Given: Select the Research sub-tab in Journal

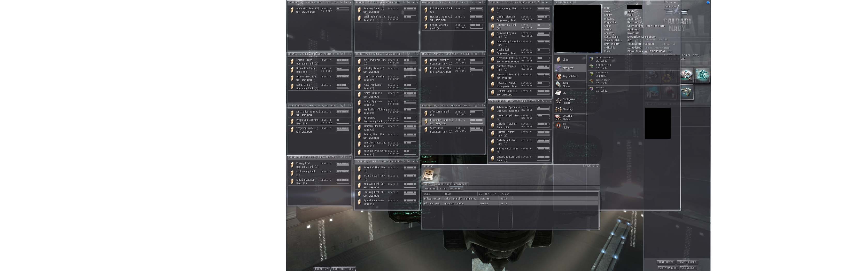Looking at the screenshot, I should pos(456,188).
